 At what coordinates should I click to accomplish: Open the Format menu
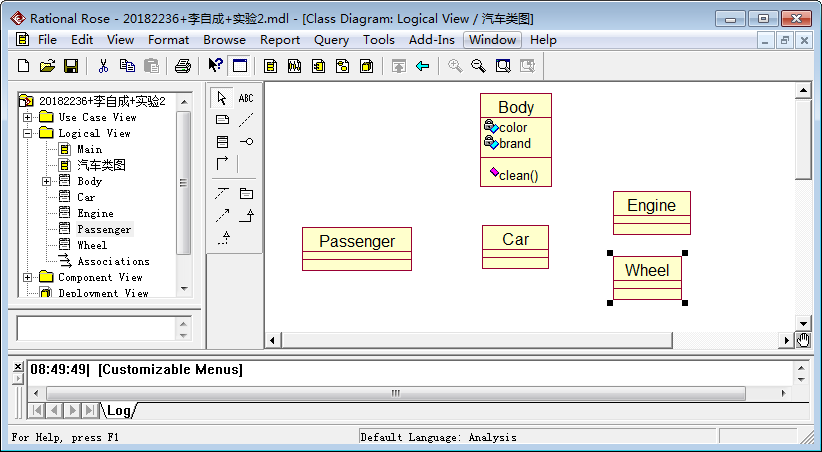(168, 40)
